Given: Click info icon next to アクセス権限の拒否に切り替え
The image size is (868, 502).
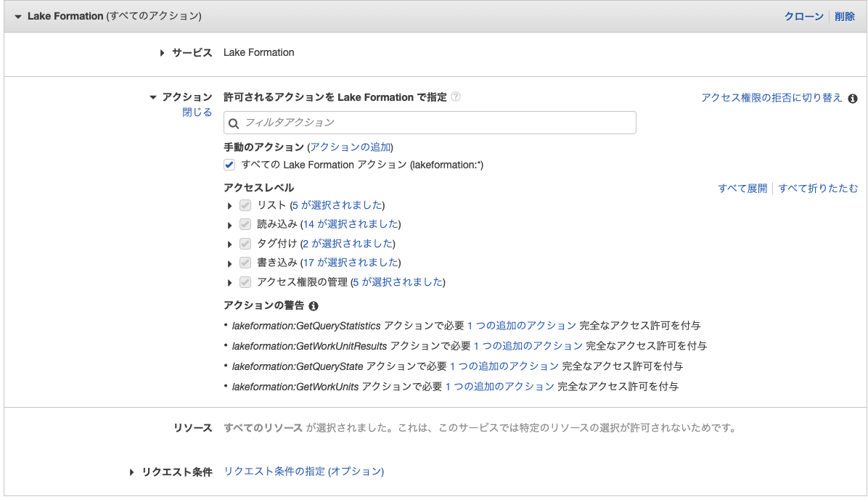Looking at the screenshot, I should point(853,99).
